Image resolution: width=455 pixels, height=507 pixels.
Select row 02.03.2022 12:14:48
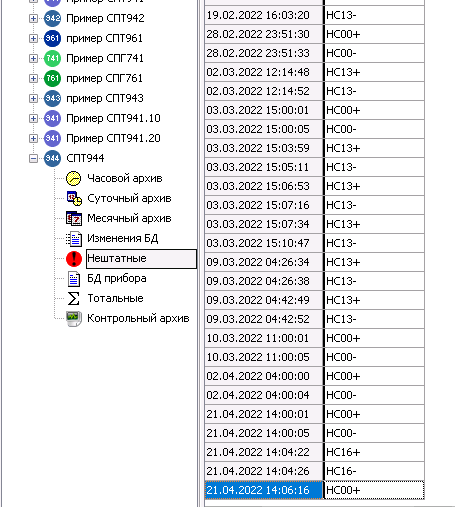(x=314, y=72)
